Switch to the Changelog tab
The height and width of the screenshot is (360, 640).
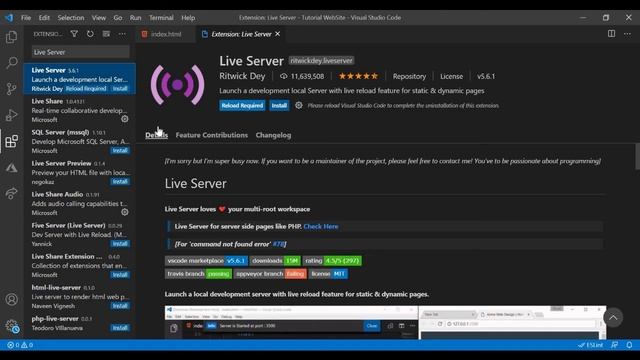pyautogui.click(x=273, y=135)
